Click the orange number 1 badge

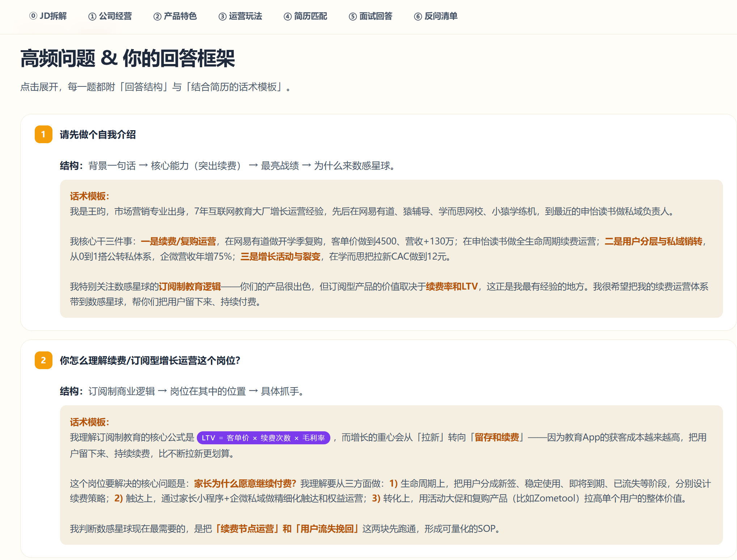43,134
